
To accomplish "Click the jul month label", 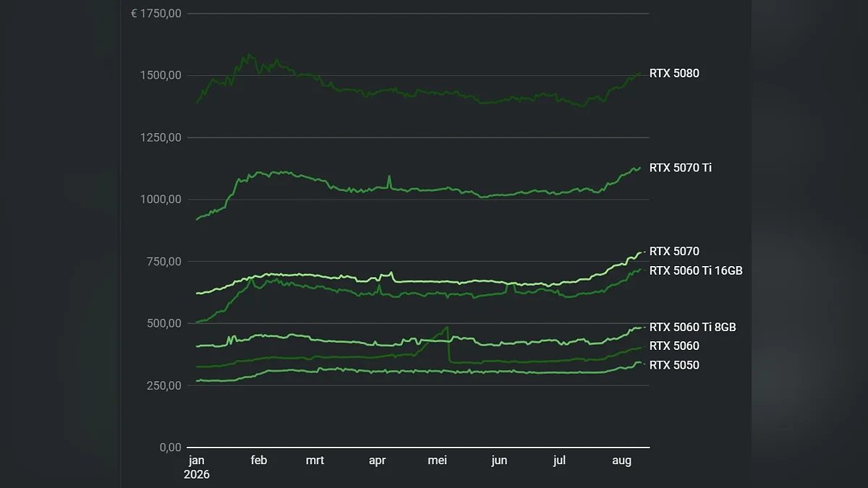I will coord(559,461).
